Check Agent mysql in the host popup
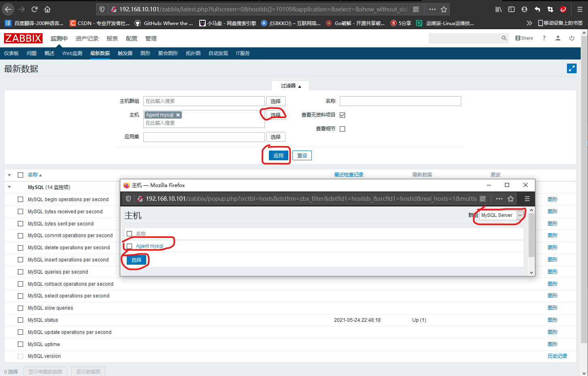588x376 pixels. coord(130,246)
